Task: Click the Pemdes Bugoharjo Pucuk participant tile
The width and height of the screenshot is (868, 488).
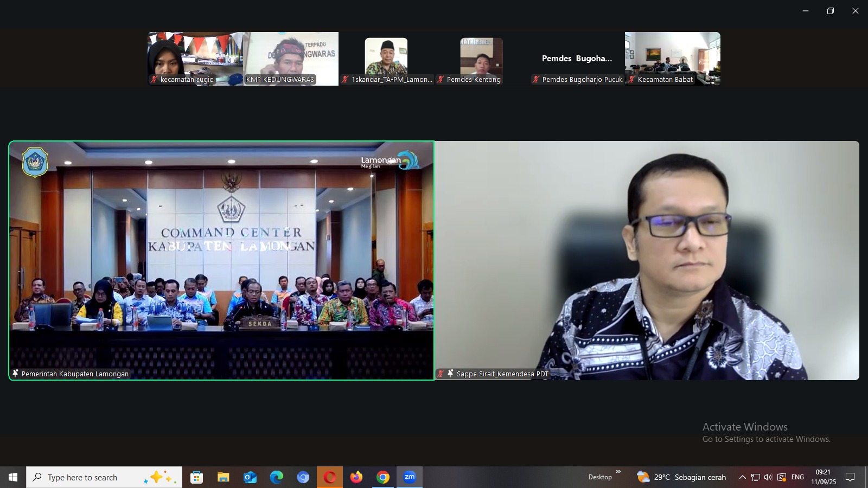Action: click(x=577, y=59)
